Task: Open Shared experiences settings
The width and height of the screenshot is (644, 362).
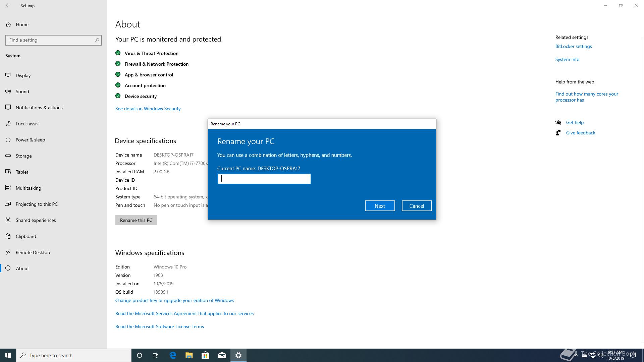Action: tap(36, 220)
